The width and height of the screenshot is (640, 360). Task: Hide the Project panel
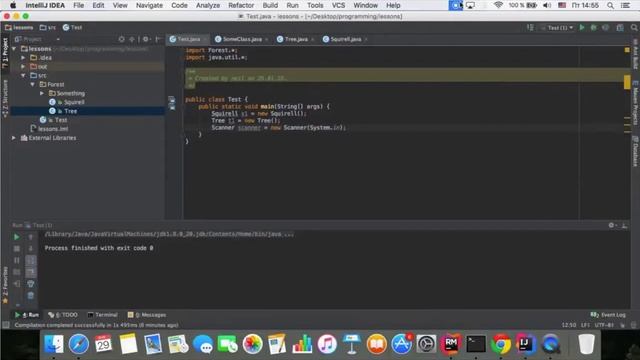(158, 39)
